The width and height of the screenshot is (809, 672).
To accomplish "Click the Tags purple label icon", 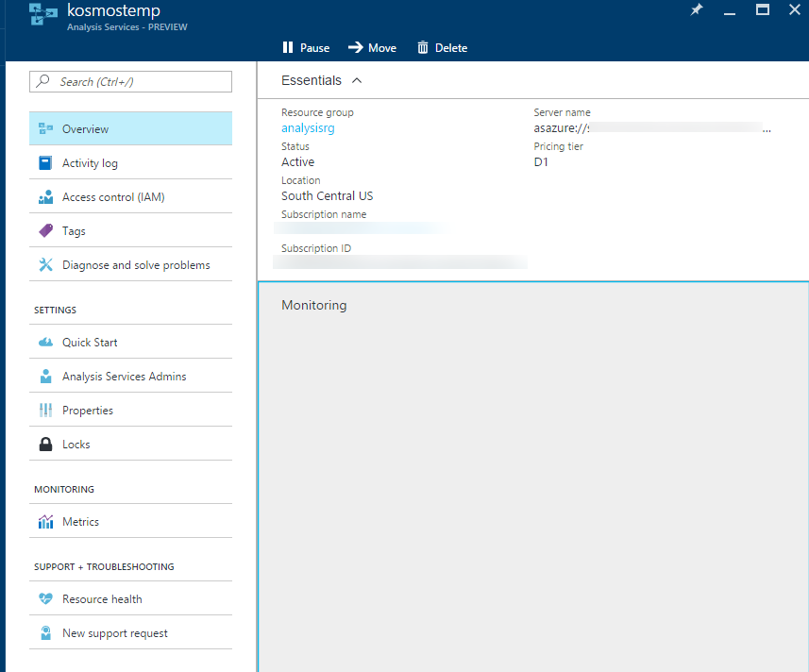I will 45,231.
